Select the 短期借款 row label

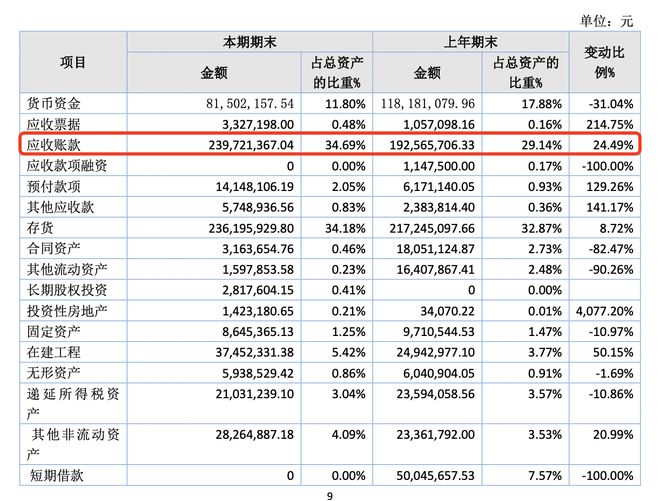[57, 475]
